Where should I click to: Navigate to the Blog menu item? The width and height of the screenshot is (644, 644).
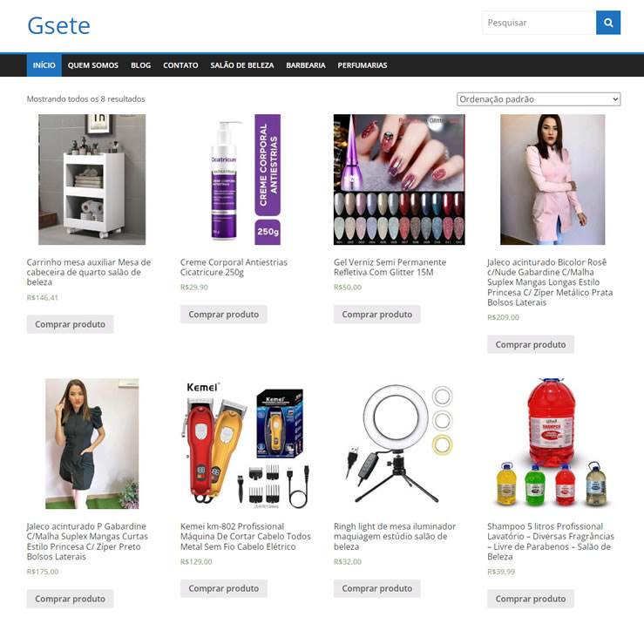pos(141,65)
